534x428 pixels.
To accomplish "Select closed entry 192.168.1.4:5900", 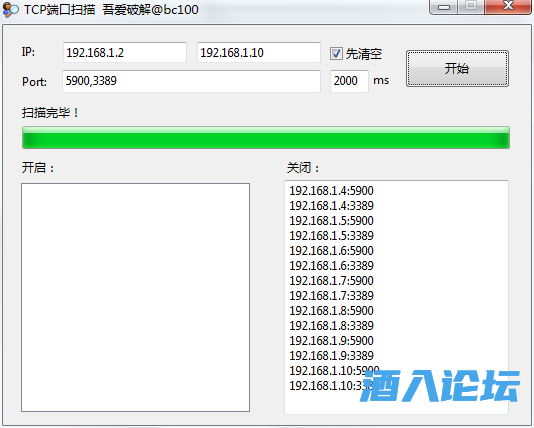I will click(331, 191).
